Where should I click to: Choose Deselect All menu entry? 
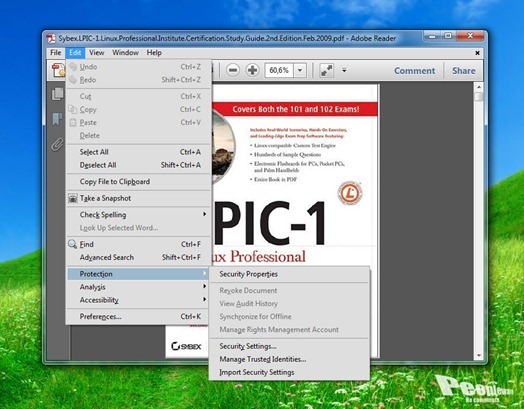click(139, 165)
